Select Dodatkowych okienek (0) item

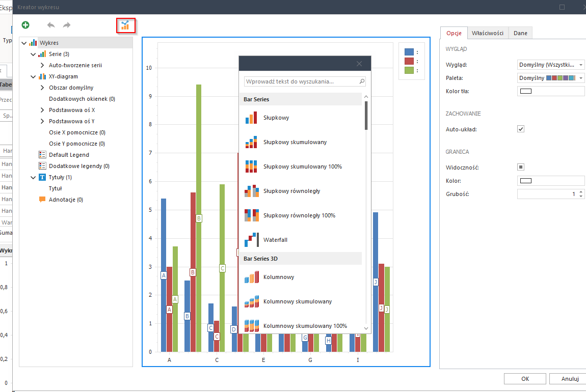click(x=82, y=99)
